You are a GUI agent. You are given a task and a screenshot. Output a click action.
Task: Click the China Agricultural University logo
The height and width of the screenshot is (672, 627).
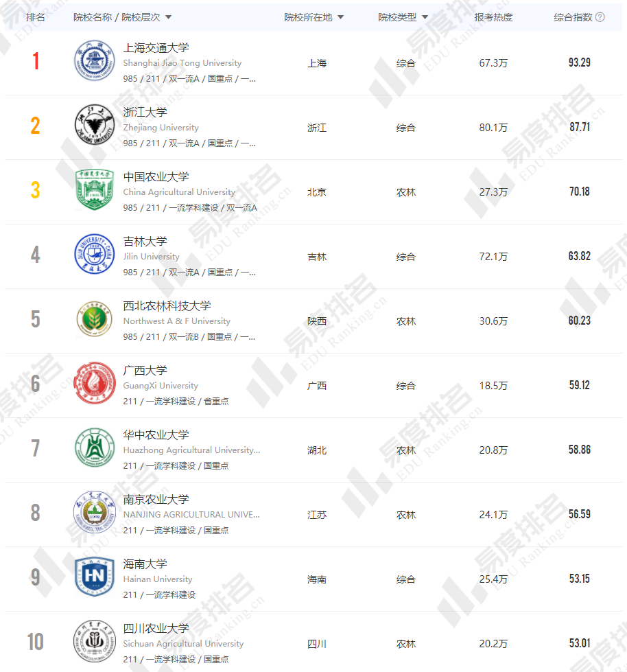[95, 191]
